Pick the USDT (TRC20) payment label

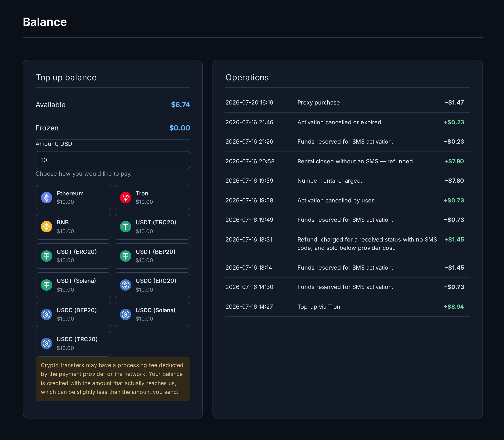[x=156, y=222]
